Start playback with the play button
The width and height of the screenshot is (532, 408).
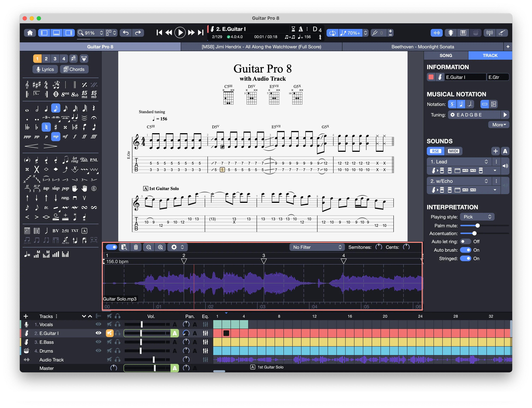point(180,32)
